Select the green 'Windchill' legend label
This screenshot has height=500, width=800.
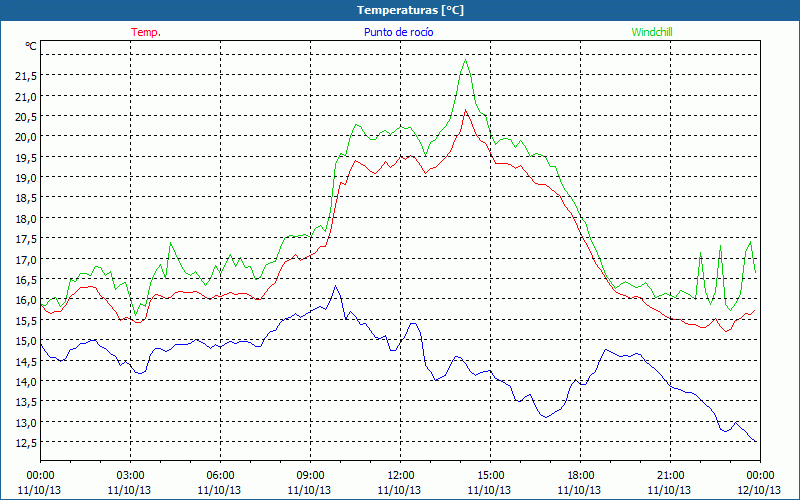click(652, 32)
